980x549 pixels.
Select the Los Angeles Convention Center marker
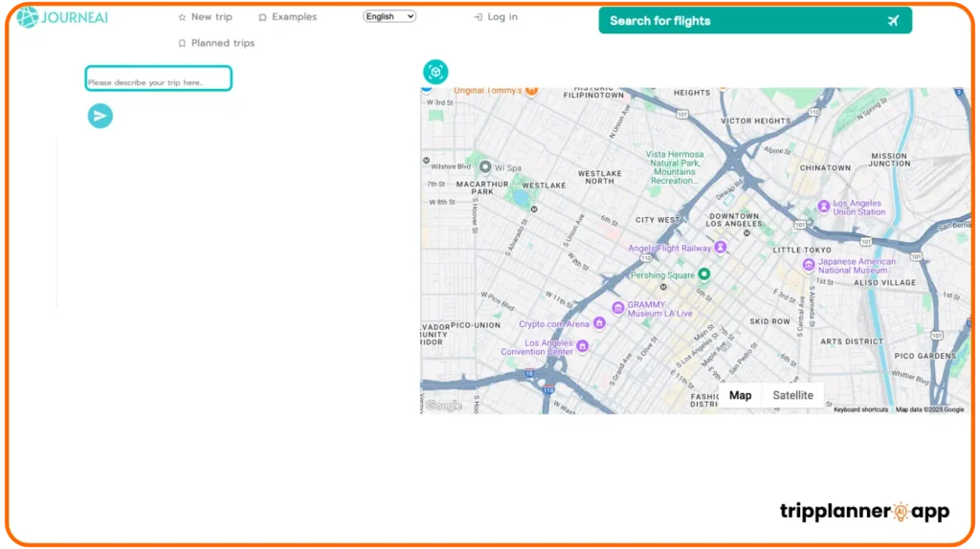[583, 346]
